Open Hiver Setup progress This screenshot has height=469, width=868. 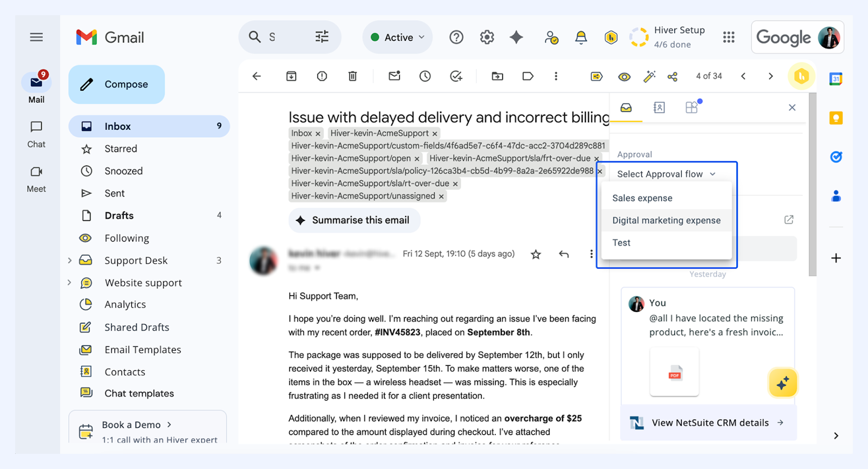coord(668,37)
